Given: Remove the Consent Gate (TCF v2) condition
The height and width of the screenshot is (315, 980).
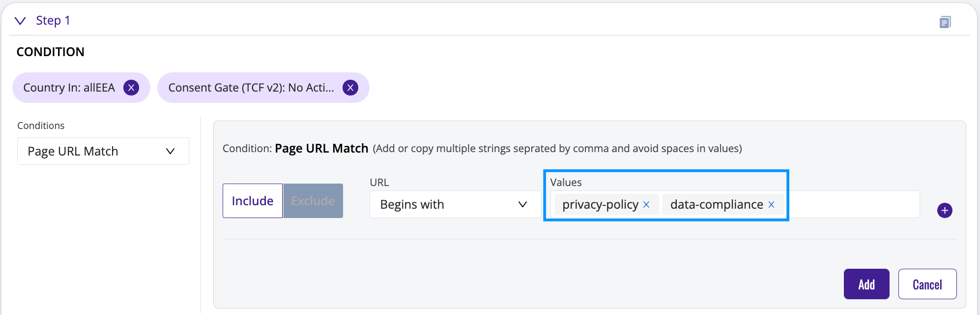Looking at the screenshot, I should pyautogui.click(x=350, y=88).
